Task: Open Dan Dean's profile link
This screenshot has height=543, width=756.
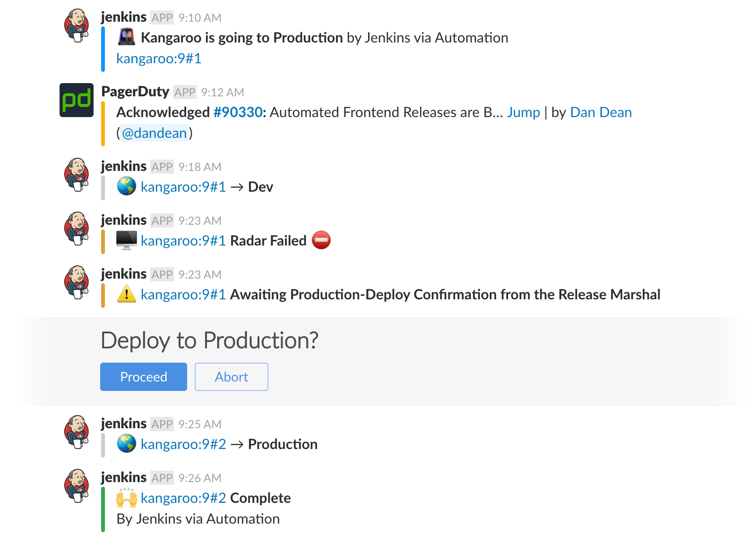Action: coord(601,112)
